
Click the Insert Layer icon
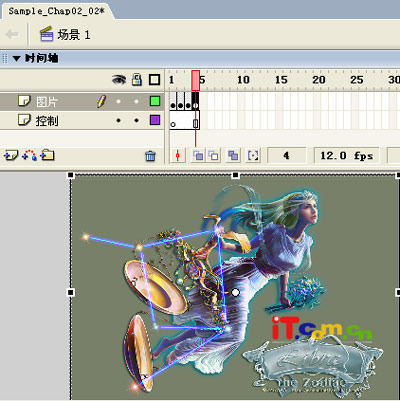pos(11,155)
